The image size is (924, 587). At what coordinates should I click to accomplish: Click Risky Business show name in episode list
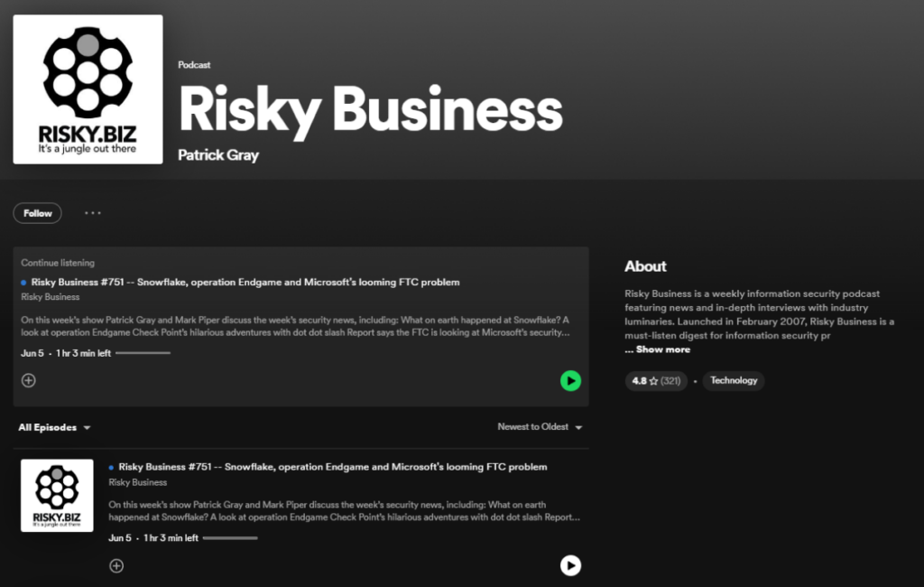tap(137, 482)
